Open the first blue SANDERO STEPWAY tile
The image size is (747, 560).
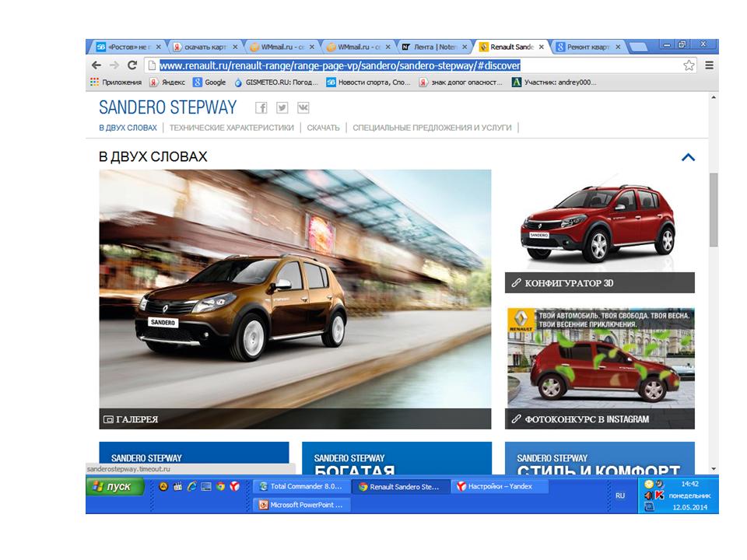click(194, 453)
